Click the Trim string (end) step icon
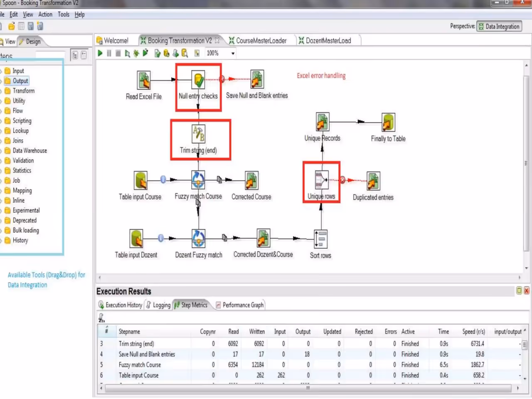 pyautogui.click(x=198, y=134)
